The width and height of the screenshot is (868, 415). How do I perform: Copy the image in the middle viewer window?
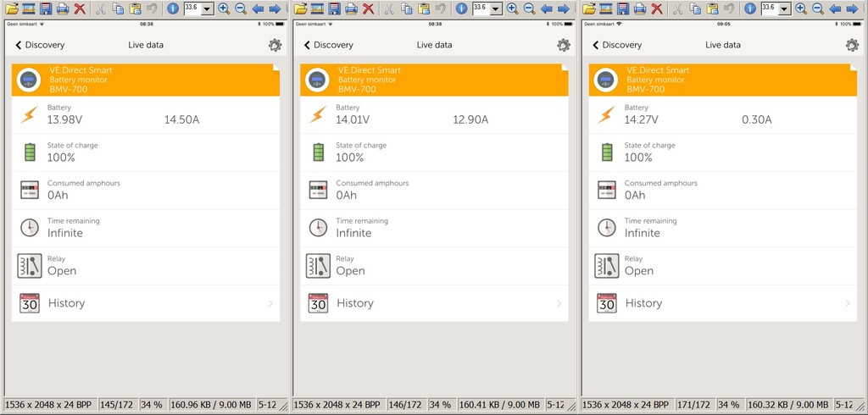[x=406, y=8]
